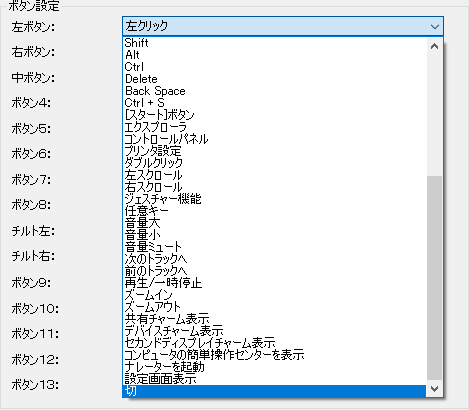Screen dimensions: 469x410
Task: Choose 設定画面表示 from the list
Action: point(274,379)
